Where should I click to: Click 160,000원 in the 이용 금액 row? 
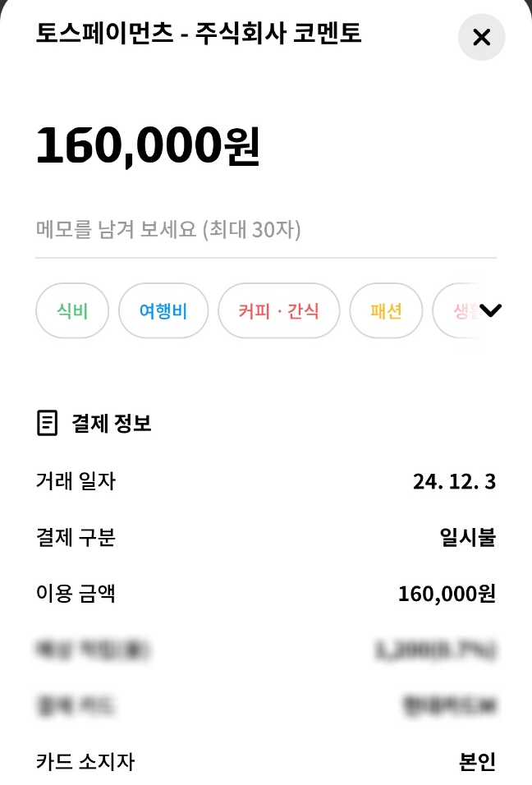tap(447, 594)
